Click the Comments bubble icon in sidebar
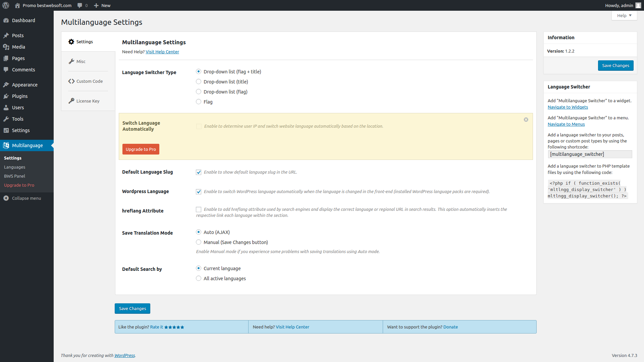 (x=6, y=70)
